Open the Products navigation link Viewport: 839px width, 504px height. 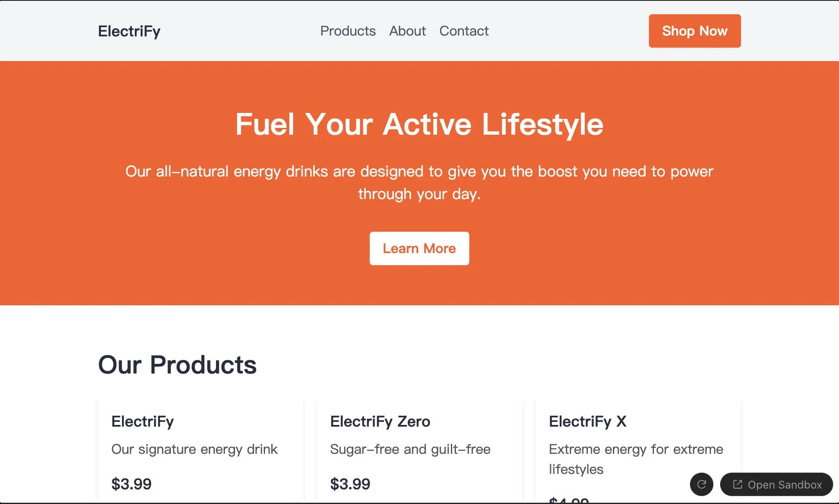(x=347, y=31)
